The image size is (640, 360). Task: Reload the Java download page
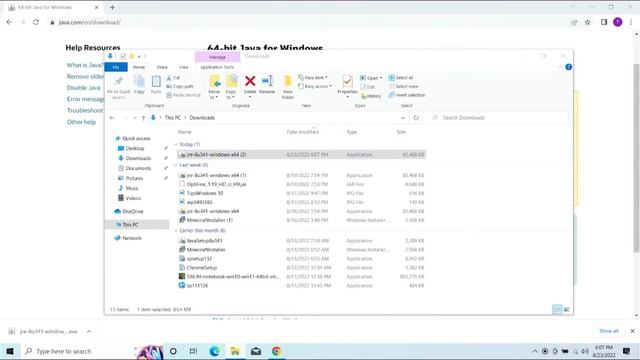click(x=36, y=22)
